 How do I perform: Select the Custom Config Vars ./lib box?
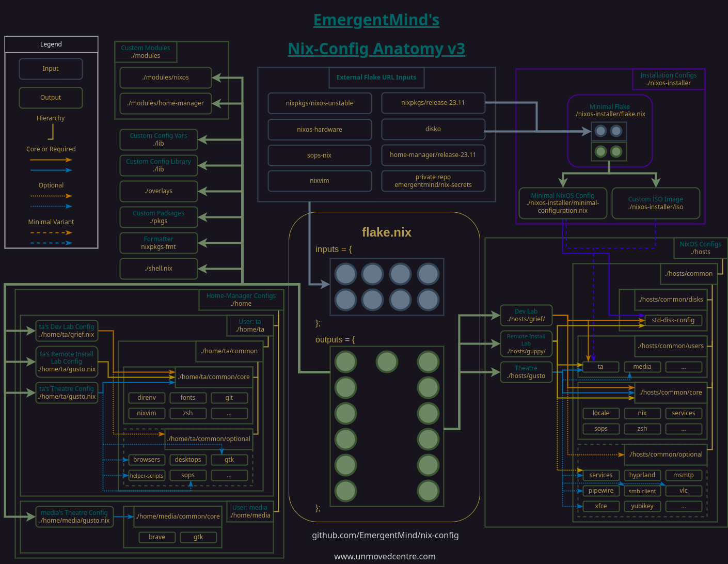coord(159,139)
